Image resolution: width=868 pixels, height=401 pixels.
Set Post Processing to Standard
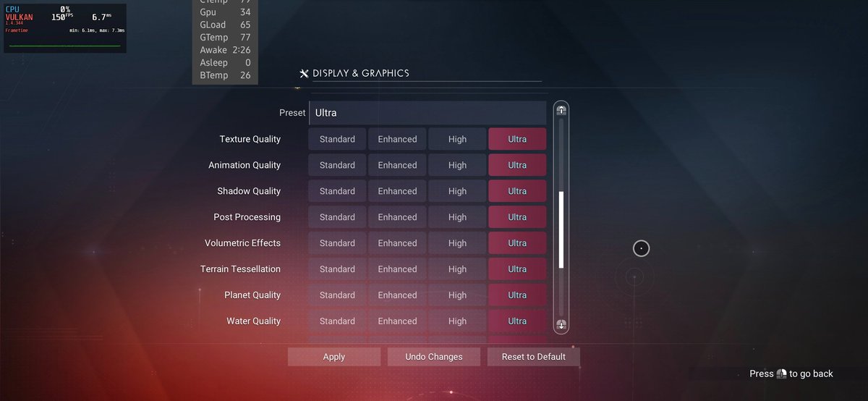point(337,217)
